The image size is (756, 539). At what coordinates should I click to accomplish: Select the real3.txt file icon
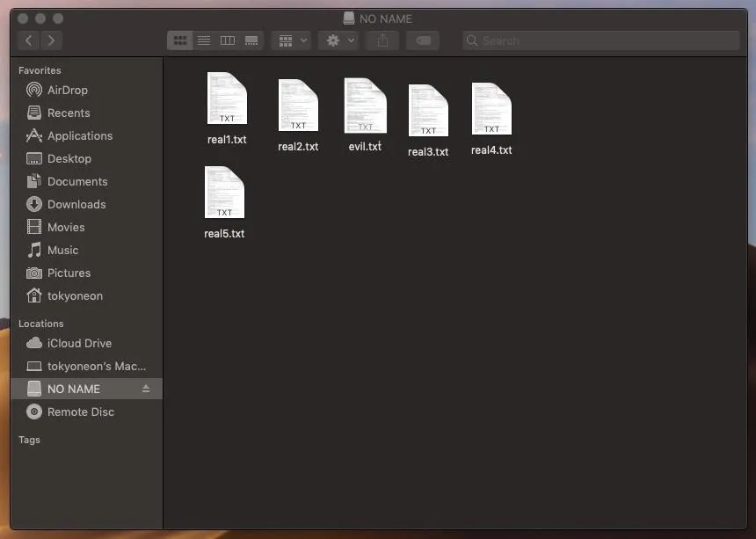(x=428, y=111)
